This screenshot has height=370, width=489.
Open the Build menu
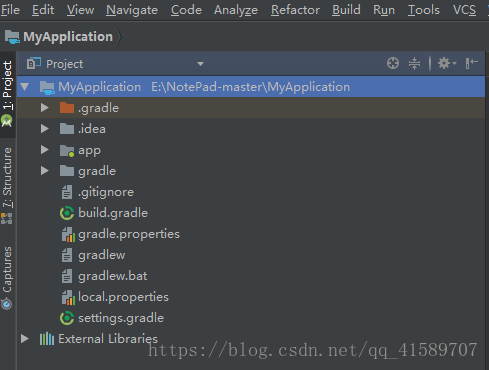[x=346, y=10]
